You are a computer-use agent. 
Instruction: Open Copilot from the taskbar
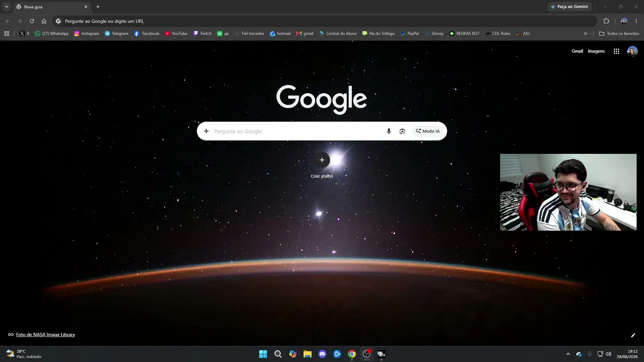[x=293, y=354]
